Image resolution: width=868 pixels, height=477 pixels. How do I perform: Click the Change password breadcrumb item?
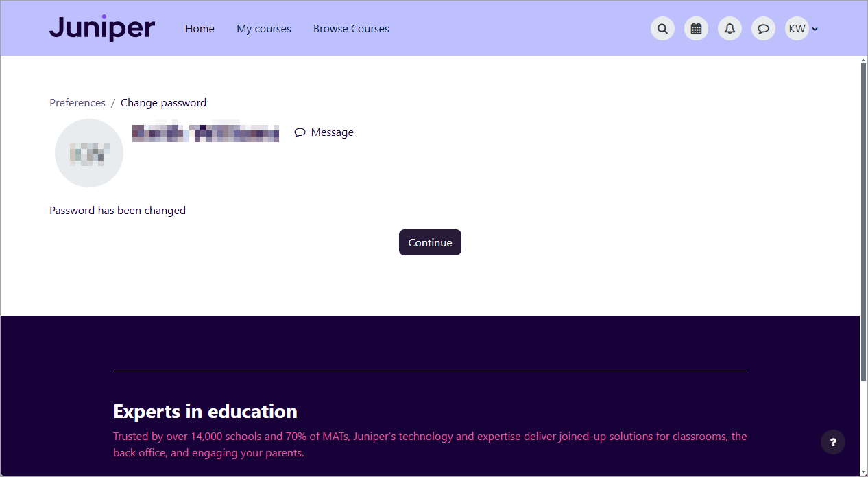[x=163, y=103]
